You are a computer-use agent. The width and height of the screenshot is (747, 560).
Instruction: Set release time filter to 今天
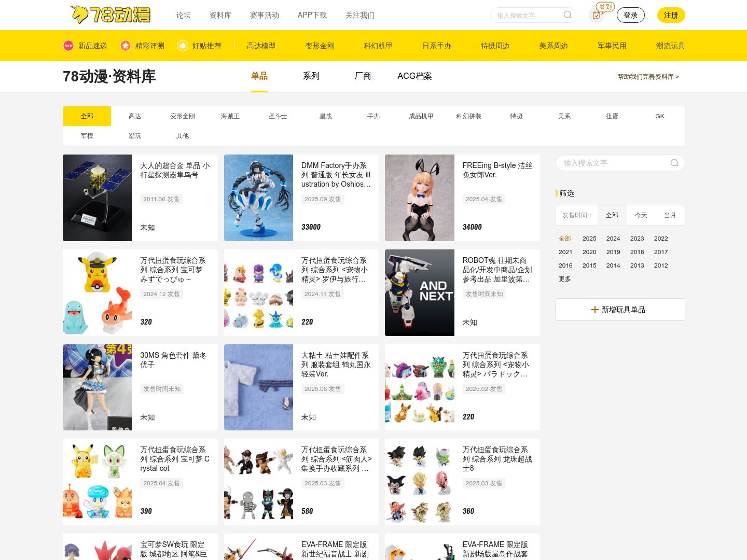tap(641, 215)
